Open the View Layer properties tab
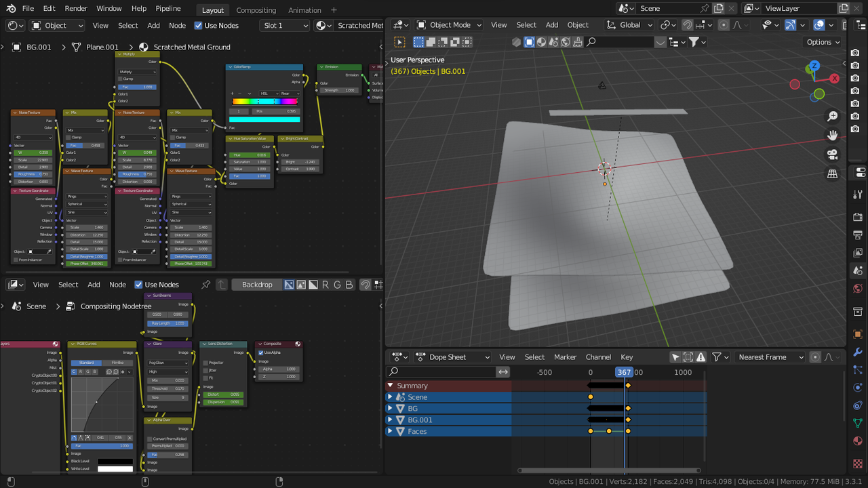Viewport: 868px width, 488px height. point(858,253)
